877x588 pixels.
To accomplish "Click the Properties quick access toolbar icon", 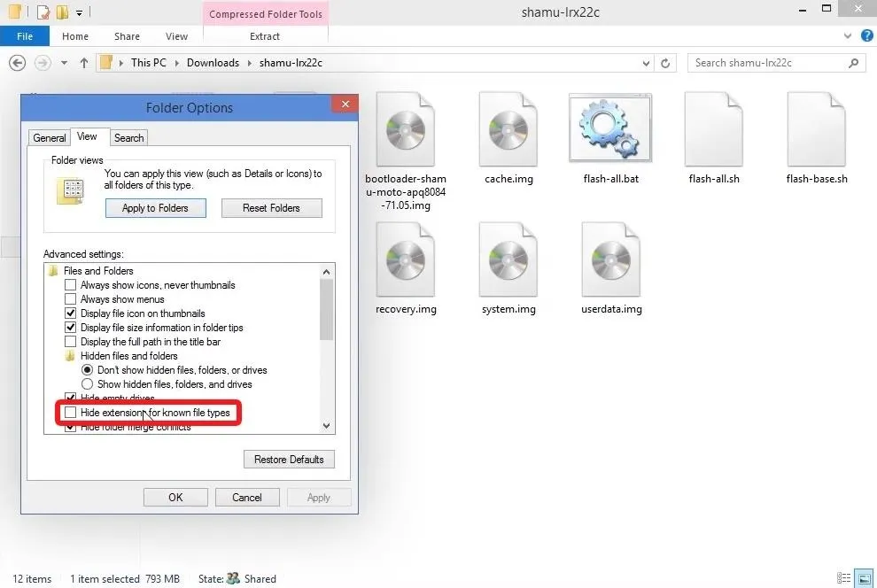I will (x=43, y=12).
